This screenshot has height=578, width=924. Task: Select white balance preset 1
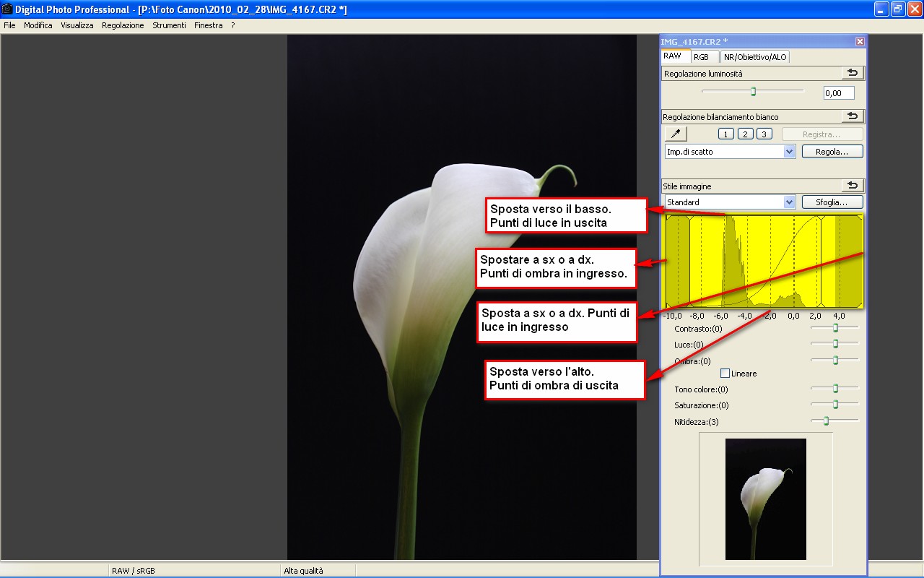click(726, 134)
